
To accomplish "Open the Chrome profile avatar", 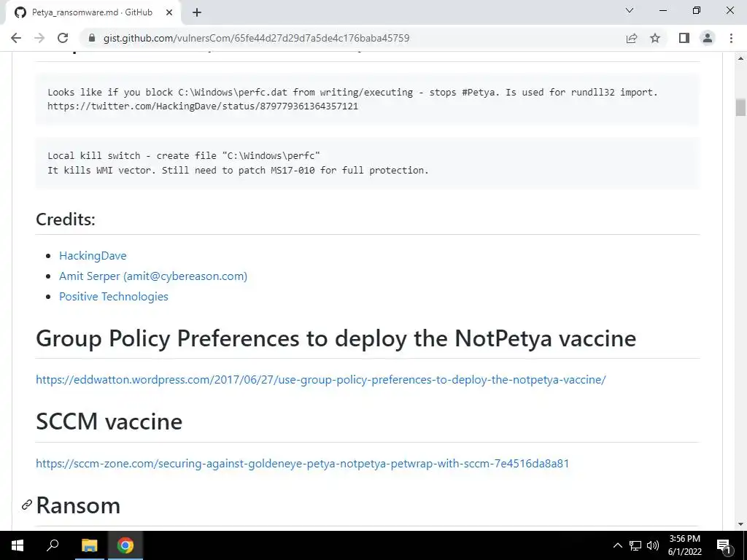I will [707, 38].
